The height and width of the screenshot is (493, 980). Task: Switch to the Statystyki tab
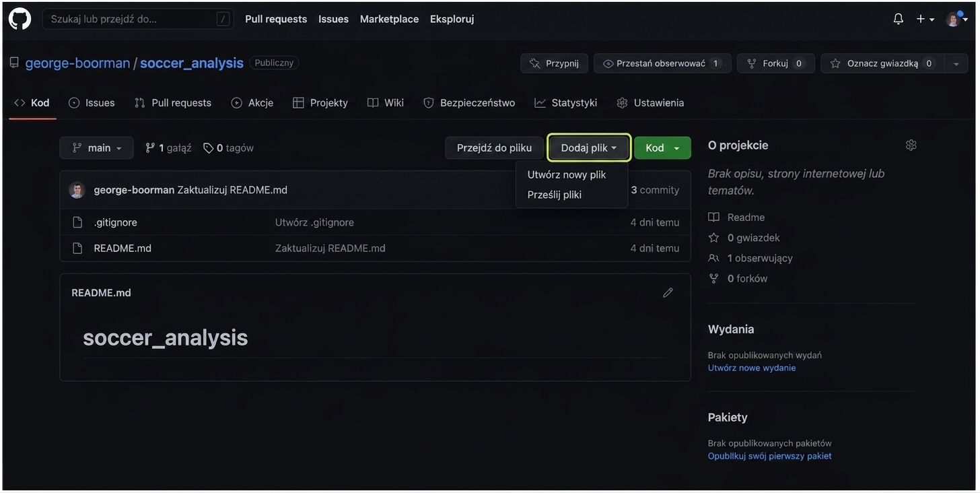[566, 102]
